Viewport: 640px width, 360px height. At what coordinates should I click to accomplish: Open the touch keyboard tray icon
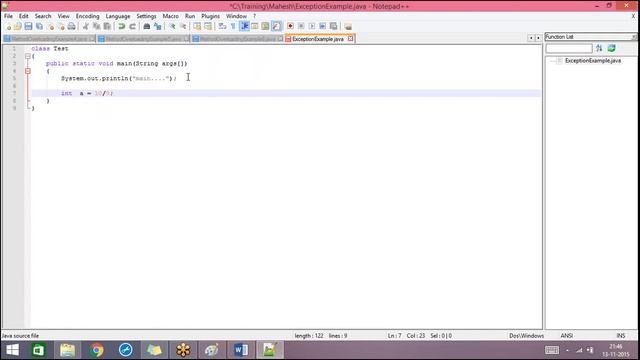(552, 350)
